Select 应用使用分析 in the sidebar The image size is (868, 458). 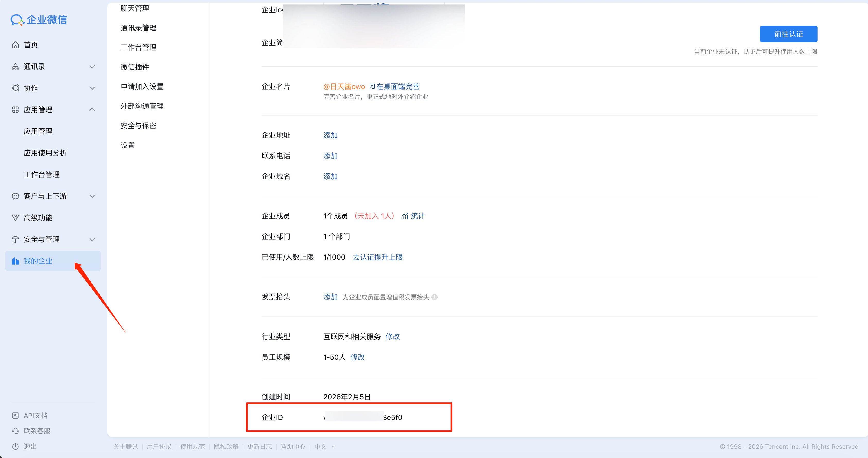(45, 153)
